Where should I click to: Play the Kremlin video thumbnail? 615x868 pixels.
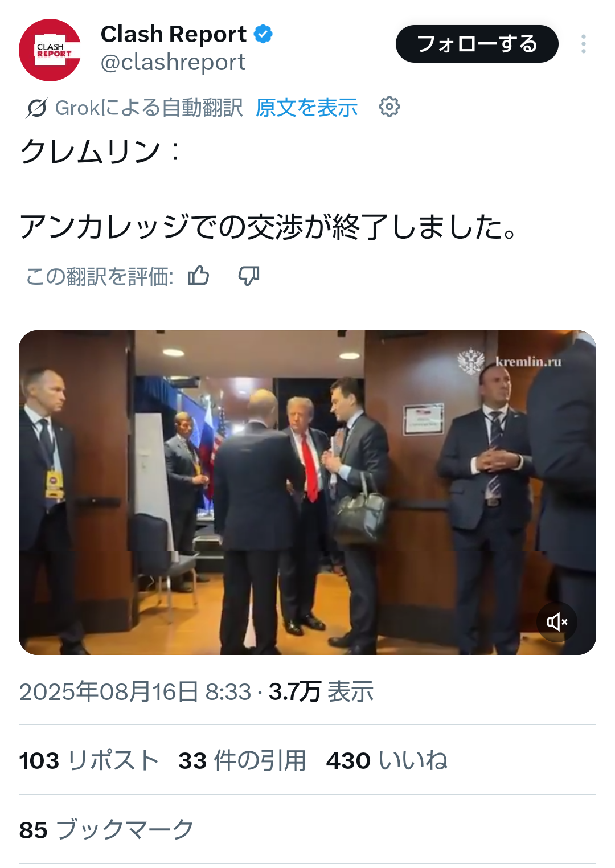pyautogui.click(x=307, y=493)
